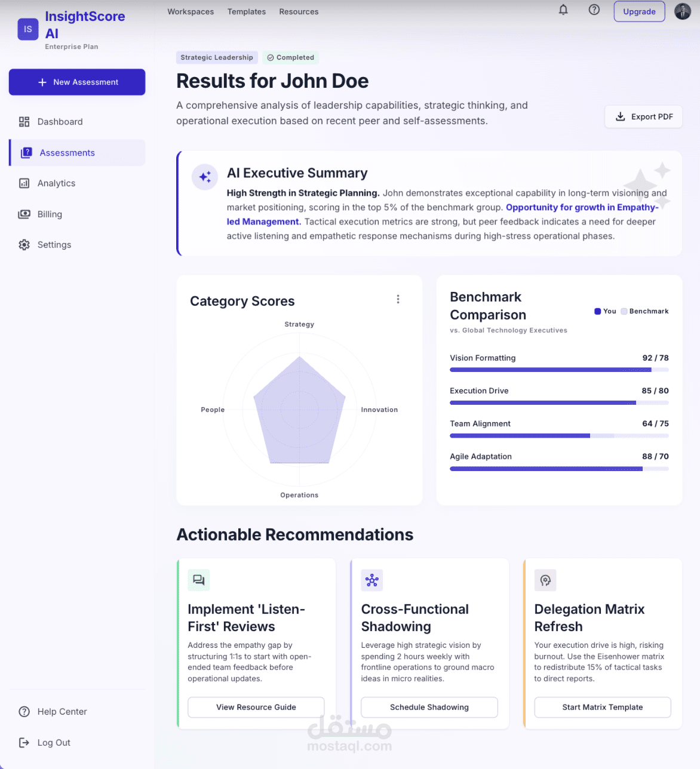Click the Delegation Matrix head icon
The width and height of the screenshot is (700, 769).
tap(545, 580)
